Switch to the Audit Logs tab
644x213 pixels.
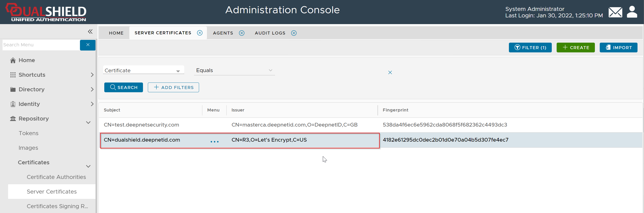click(x=270, y=33)
